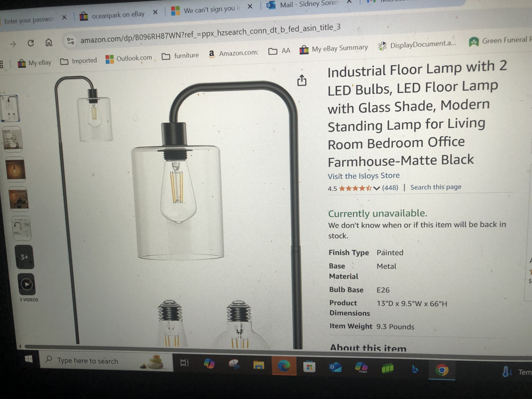
Task: Open the furniture bookmarks folder
Action: [180, 56]
